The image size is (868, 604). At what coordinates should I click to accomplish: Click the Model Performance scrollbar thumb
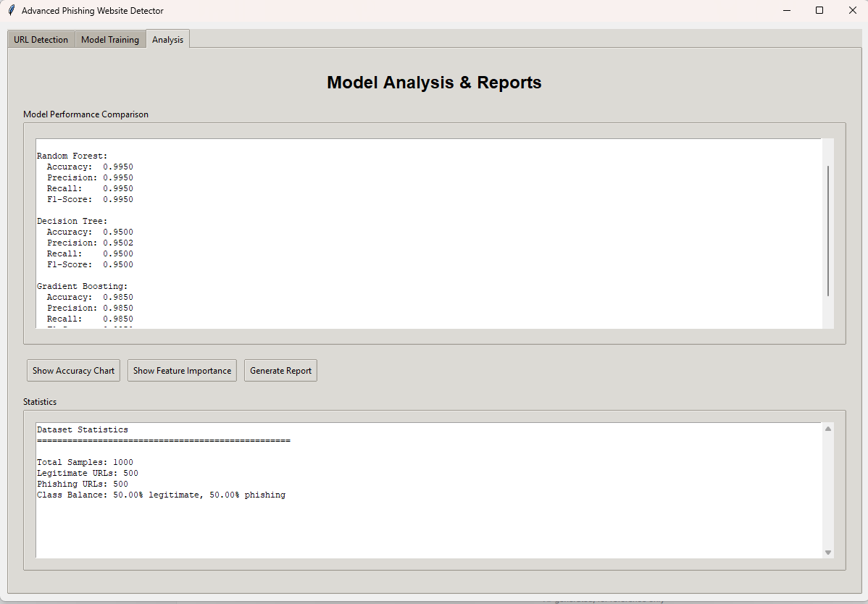point(828,230)
